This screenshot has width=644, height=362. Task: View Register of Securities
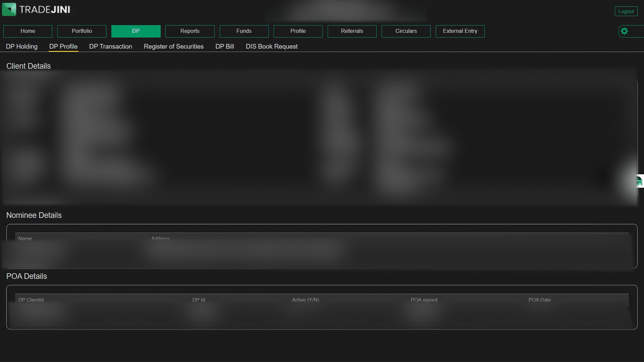click(x=174, y=47)
